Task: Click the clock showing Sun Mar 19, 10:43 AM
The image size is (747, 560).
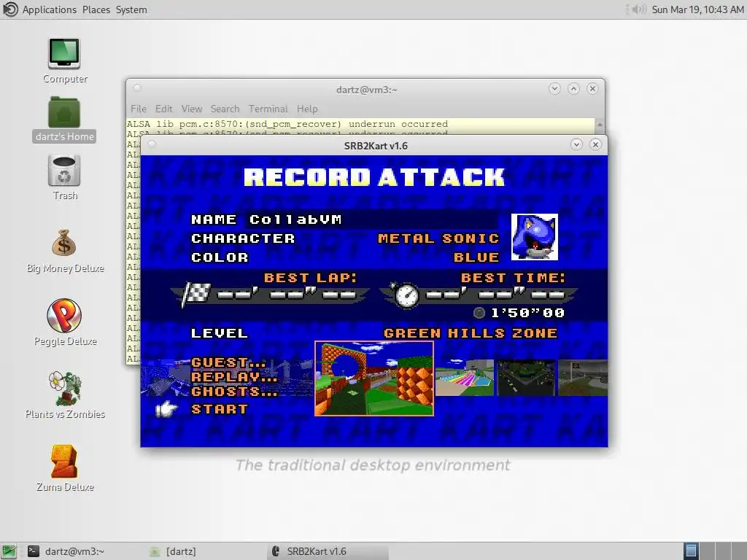Action: 697,9
